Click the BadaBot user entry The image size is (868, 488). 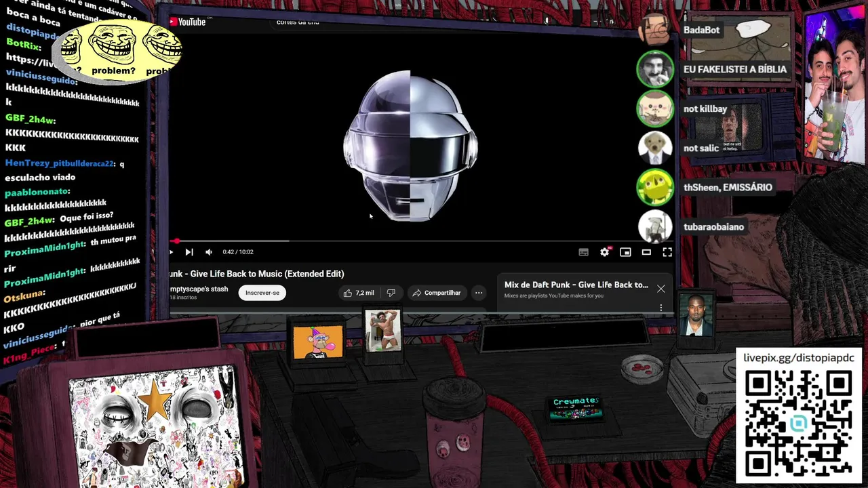[701, 30]
